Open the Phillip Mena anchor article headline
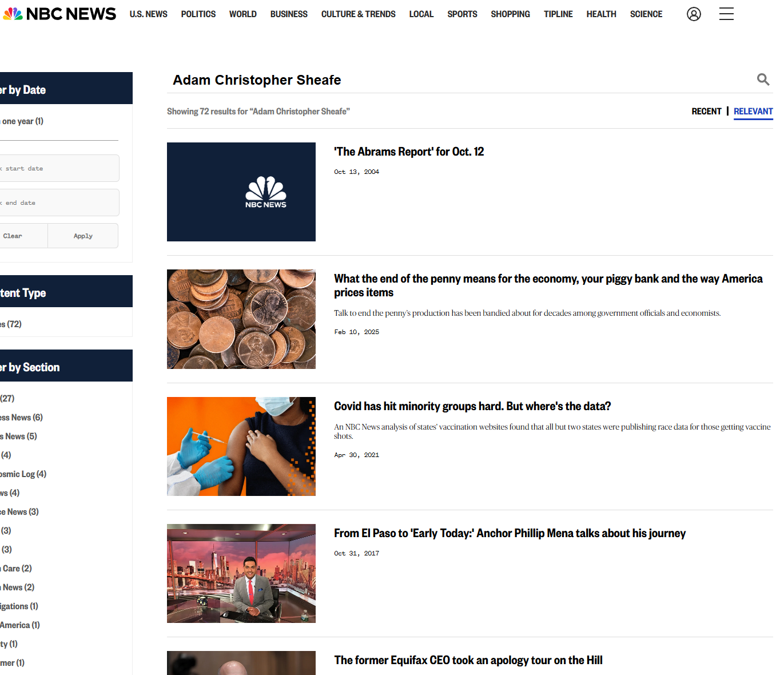Viewport: 784px width, 675px height. [x=510, y=533]
